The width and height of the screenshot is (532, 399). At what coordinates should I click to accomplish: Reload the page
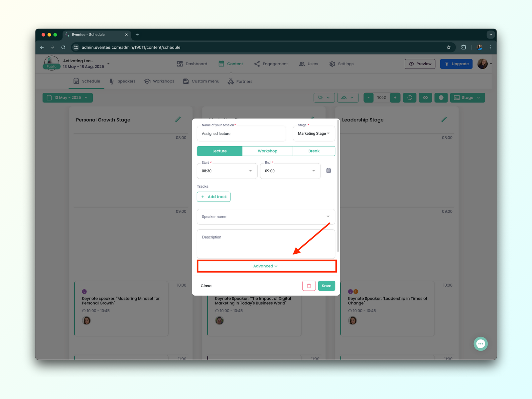pyautogui.click(x=63, y=47)
